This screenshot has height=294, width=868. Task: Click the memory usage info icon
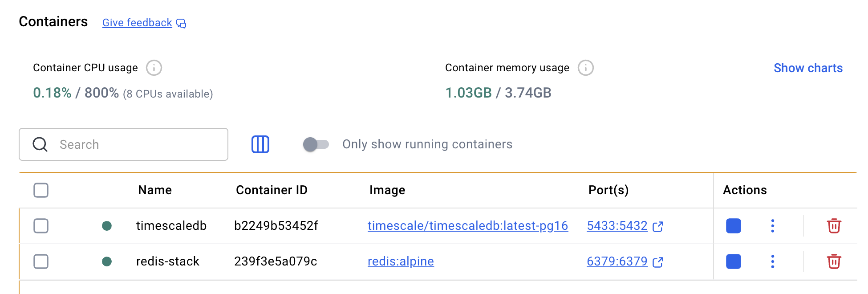(x=585, y=68)
